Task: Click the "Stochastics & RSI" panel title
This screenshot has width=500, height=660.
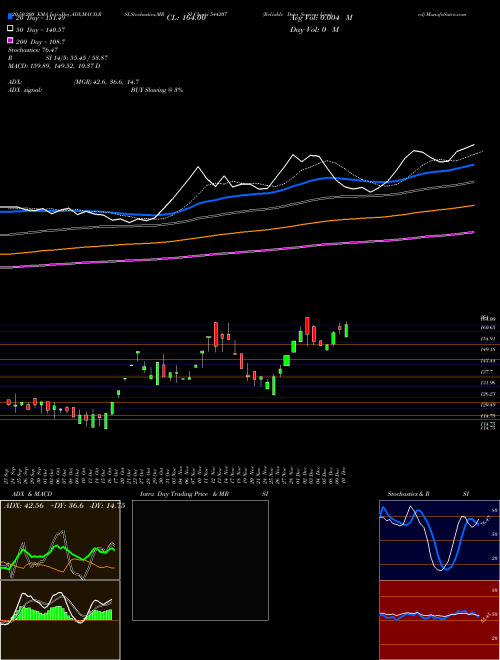Action: (x=428, y=494)
